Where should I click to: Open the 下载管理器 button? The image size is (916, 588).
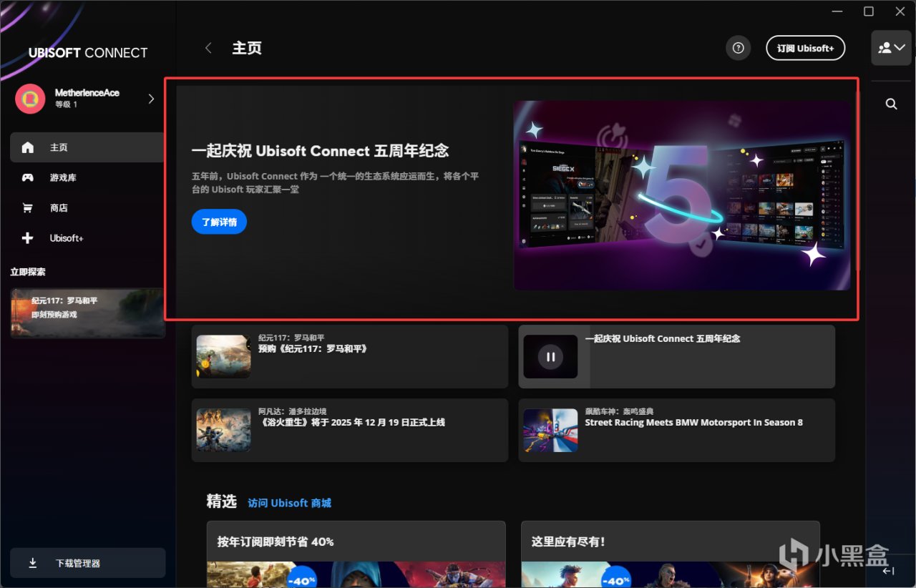(x=87, y=563)
